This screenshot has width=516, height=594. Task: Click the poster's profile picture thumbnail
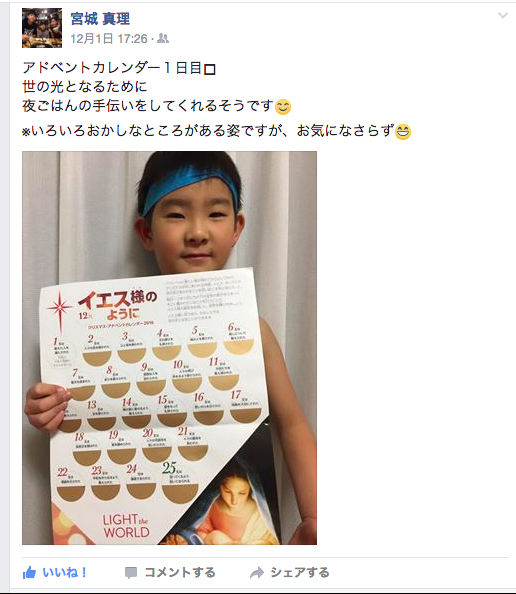coord(42,28)
